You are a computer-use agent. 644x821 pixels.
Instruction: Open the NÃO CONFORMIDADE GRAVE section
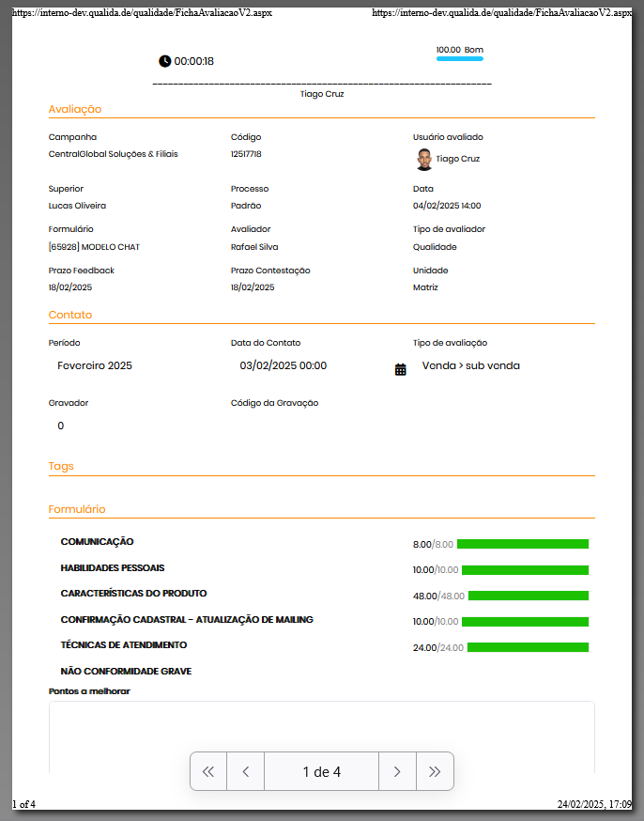(x=126, y=672)
